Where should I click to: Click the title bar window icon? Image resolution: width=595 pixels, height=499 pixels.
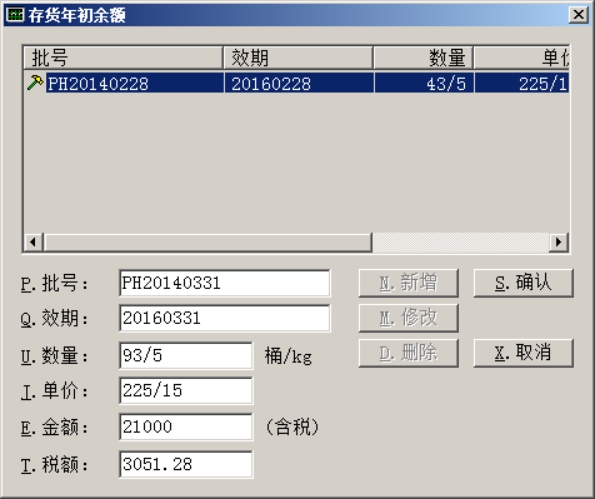pos(15,14)
